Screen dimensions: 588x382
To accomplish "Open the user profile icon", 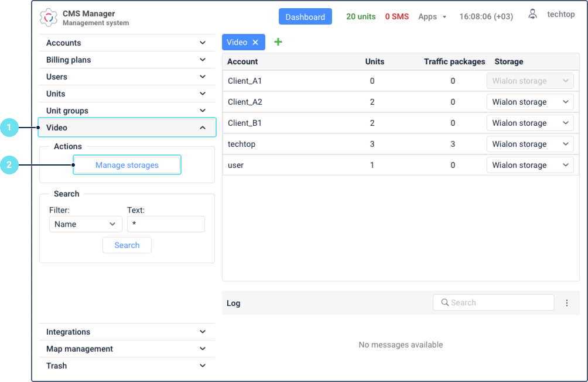I will 532,14.
